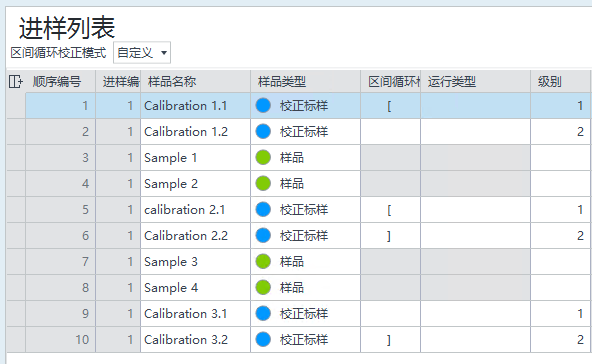Click blue circle icon for Calibration 1.1

pyautogui.click(x=263, y=105)
